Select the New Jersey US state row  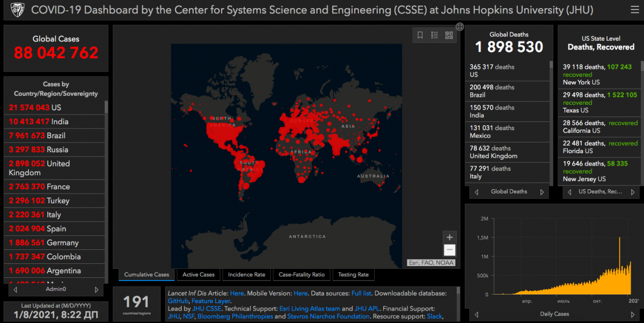[x=599, y=171]
